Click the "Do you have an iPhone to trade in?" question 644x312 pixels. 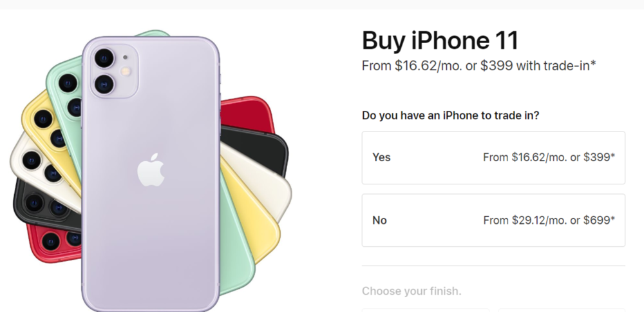pos(451,116)
